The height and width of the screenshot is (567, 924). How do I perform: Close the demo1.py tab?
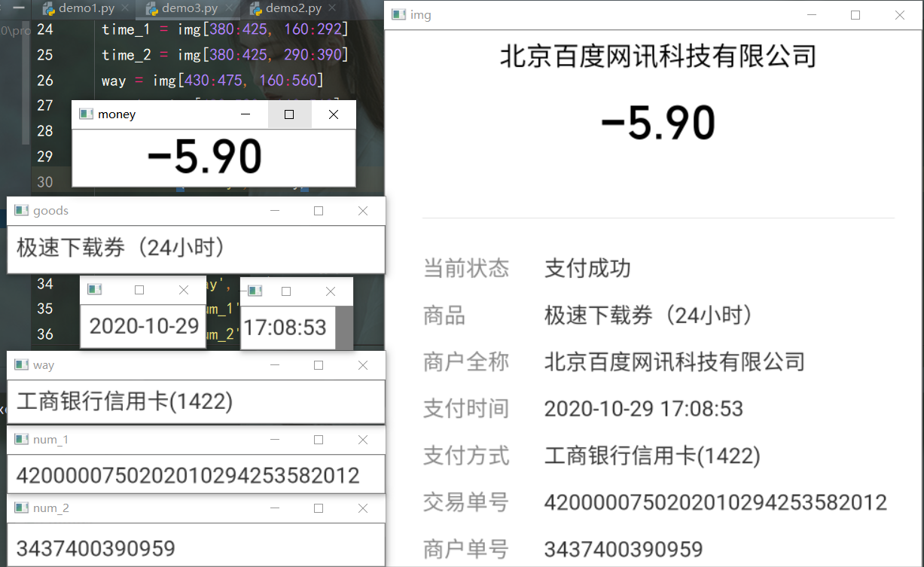tap(125, 9)
